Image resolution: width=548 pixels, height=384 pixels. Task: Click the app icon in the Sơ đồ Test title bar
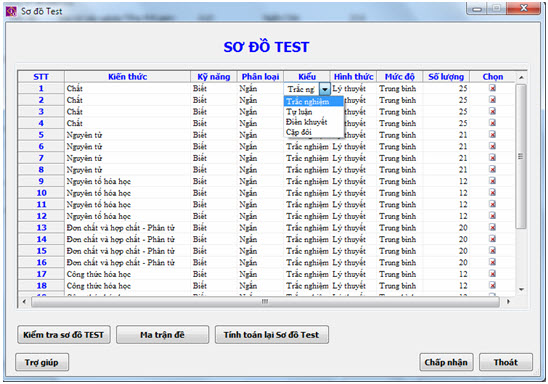(11, 12)
